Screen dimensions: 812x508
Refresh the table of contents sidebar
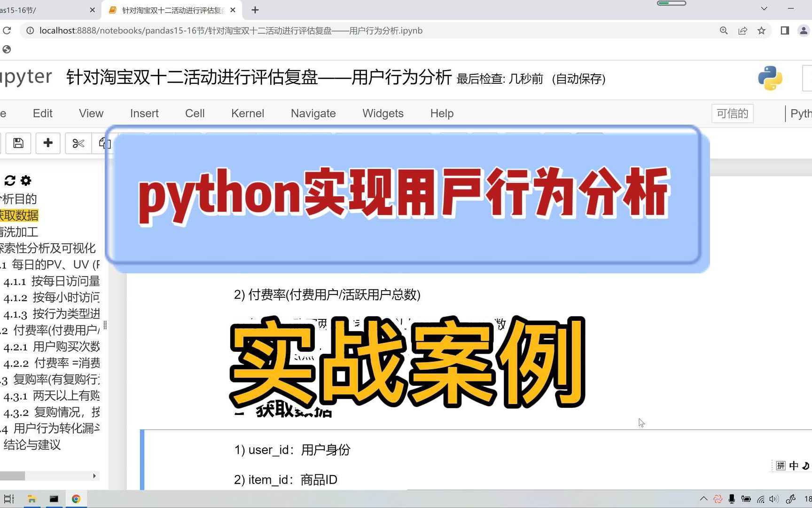coord(10,181)
